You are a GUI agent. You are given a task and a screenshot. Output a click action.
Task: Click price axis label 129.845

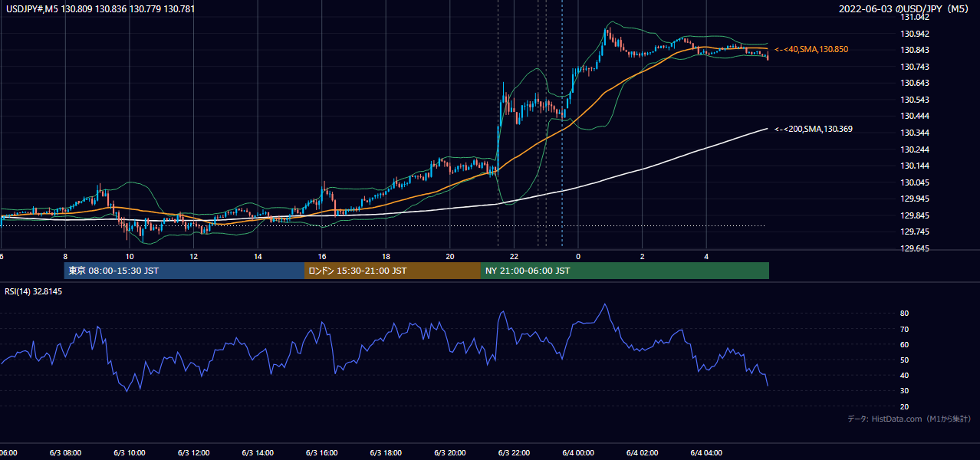tap(916, 215)
